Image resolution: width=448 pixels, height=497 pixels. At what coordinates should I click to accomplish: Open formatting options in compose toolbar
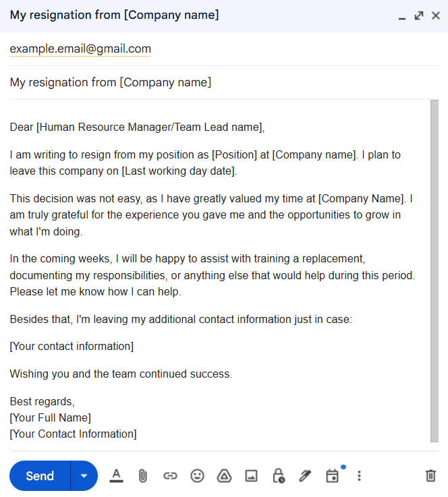click(x=116, y=475)
